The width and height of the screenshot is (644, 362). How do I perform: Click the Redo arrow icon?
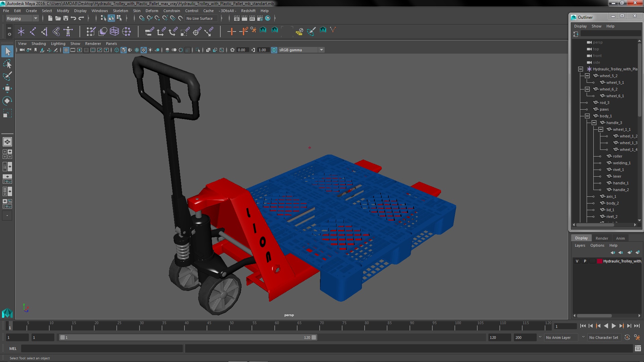tap(81, 18)
